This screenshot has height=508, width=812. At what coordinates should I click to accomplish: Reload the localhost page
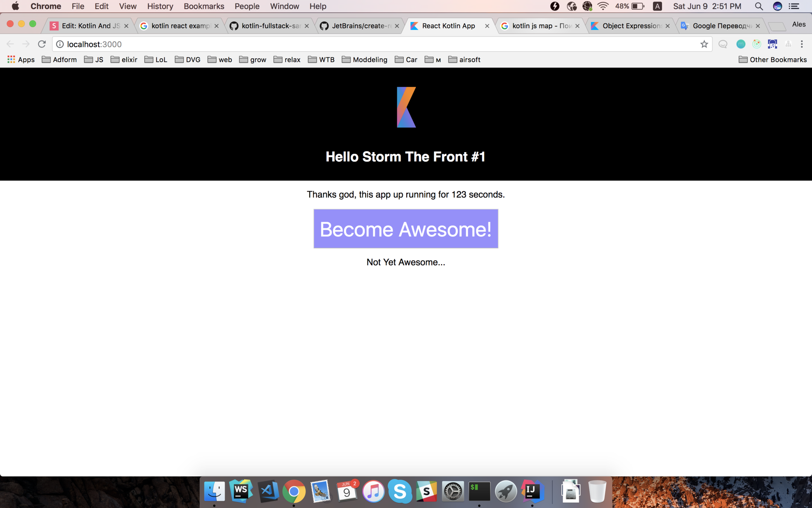42,44
